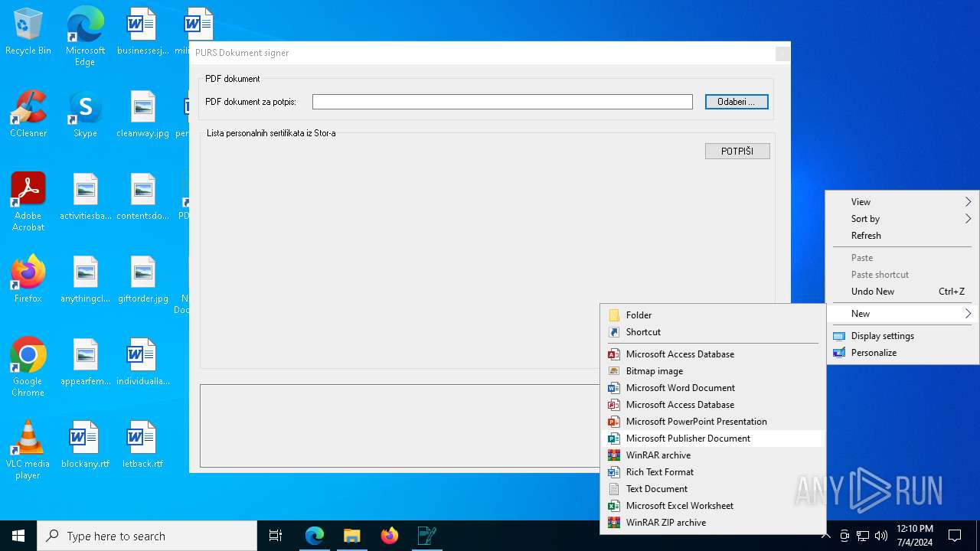The image size is (980, 551).
Task: Open the Recycle Bin desktop icon
Action: tap(28, 32)
